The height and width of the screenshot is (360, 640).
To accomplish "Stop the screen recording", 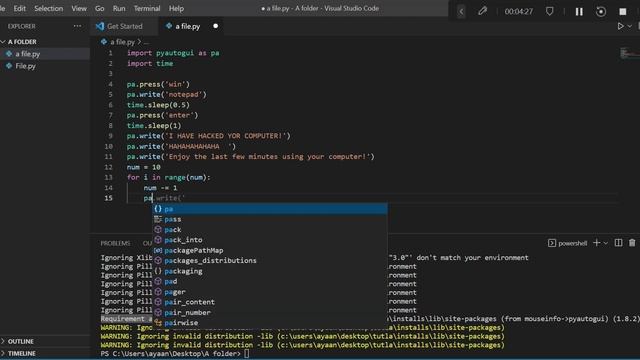I will tap(623, 11).
